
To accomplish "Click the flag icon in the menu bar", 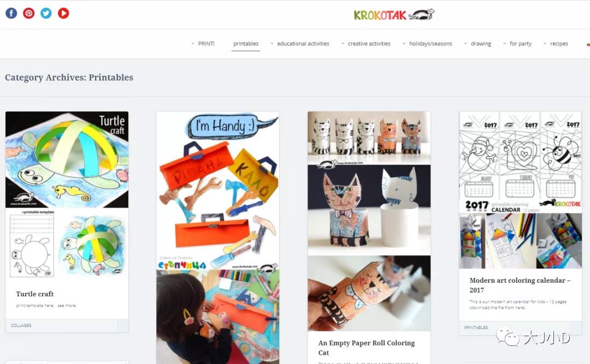I will coord(588,44).
